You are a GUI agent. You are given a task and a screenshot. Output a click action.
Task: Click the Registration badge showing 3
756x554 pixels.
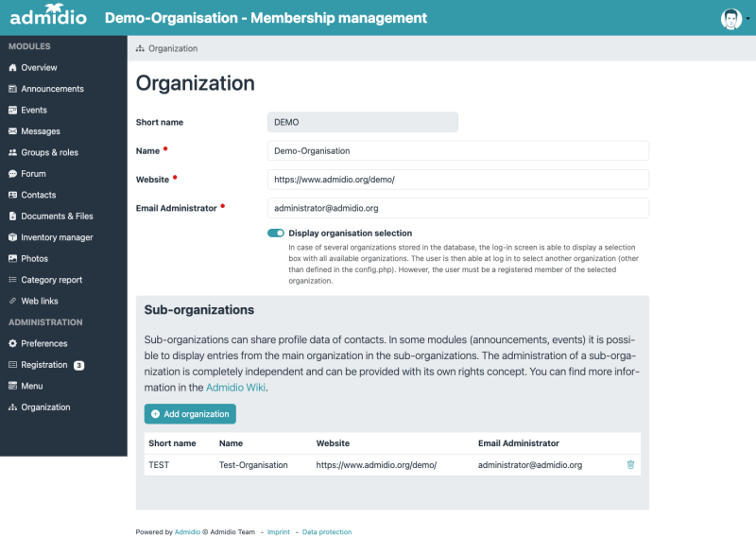pyautogui.click(x=78, y=366)
